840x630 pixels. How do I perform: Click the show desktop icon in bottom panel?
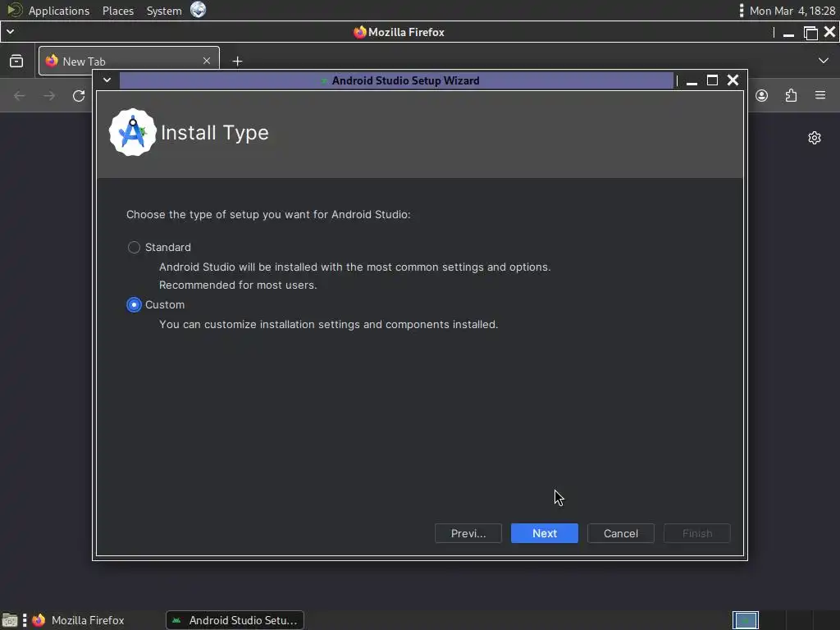coord(10,620)
